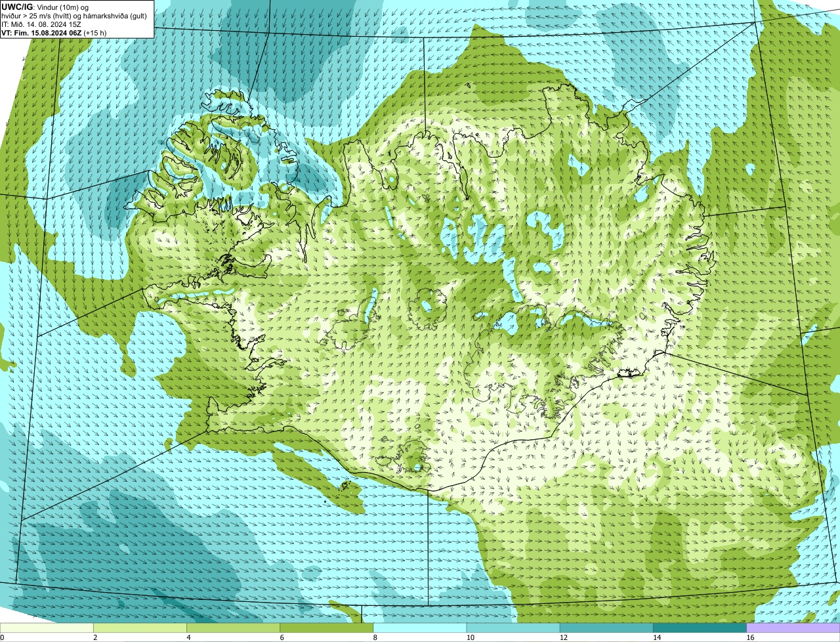
Task: Choose the dark teal 14–16 m/s legend swatch
Action: tap(700, 628)
